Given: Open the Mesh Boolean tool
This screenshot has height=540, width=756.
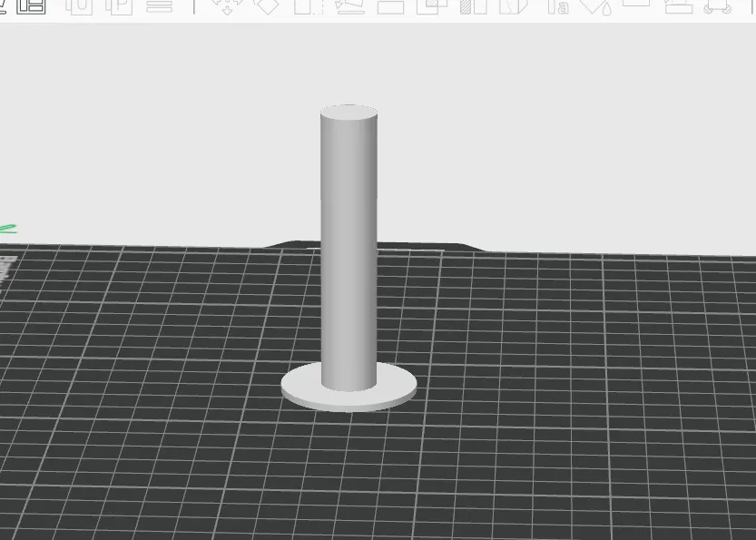Looking at the screenshot, I should pos(432,5).
